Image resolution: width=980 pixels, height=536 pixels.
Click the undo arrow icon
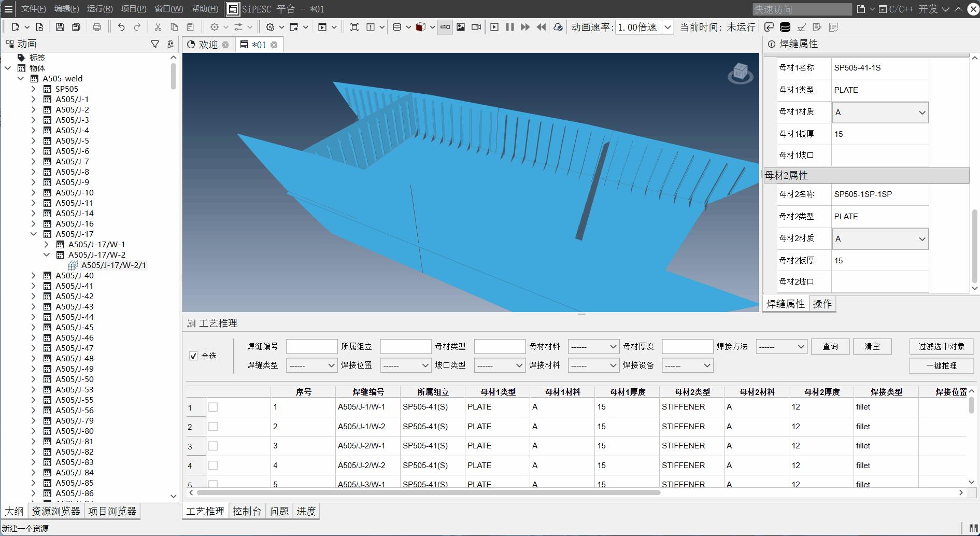[x=121, y=27]
